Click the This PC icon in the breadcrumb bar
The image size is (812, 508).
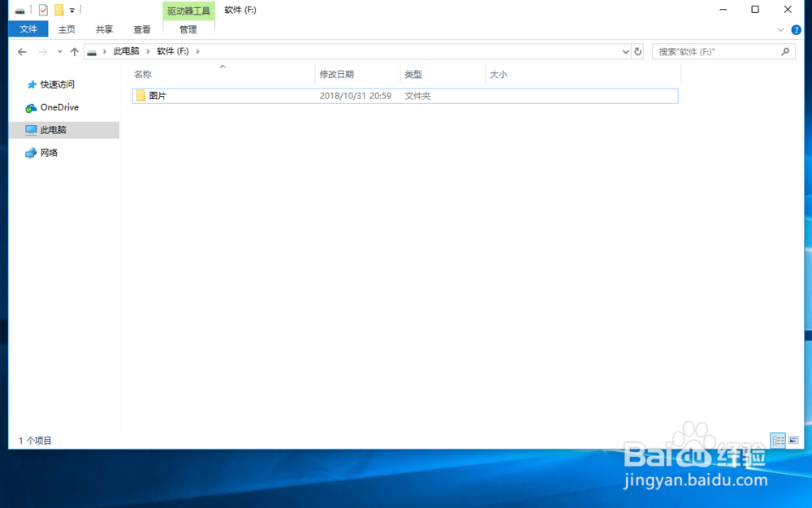(x=127, y=51)
